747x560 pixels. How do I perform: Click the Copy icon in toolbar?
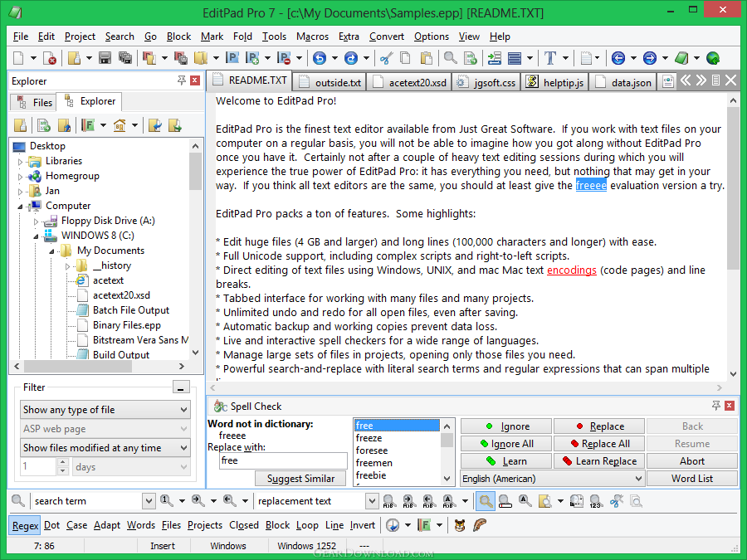click(405, 58)
